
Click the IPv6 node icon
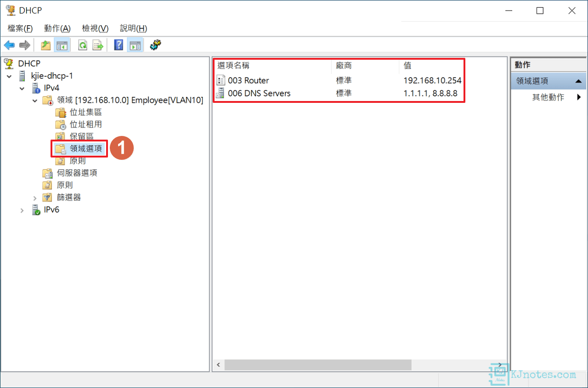[36, 210]
